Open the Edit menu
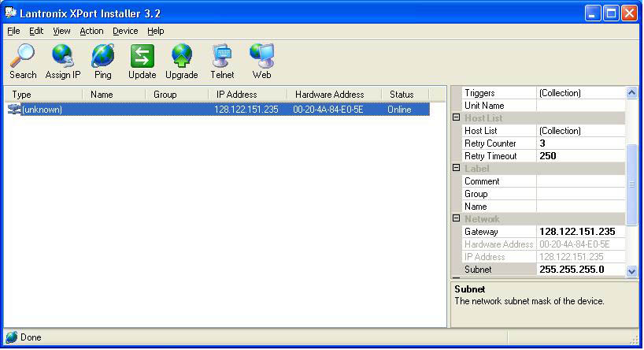This screenshot has height=350, width=644. [36, 32]
